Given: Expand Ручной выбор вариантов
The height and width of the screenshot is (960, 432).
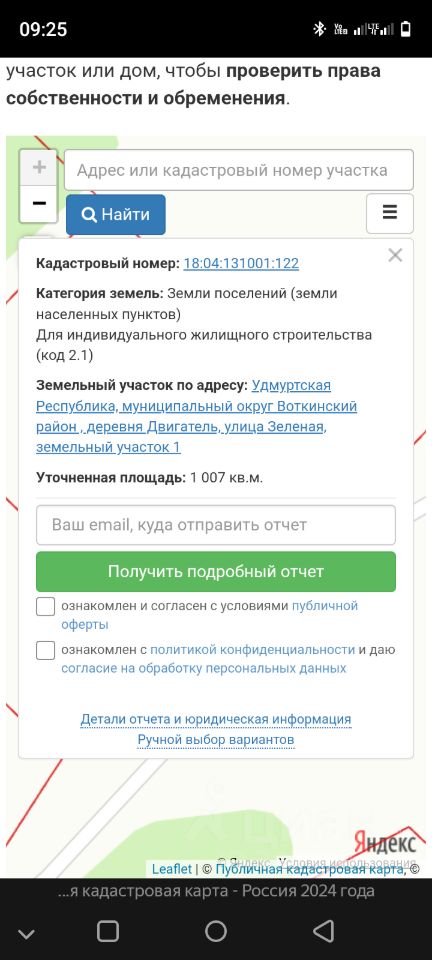Looking at the screenshot, I should (216, 740).
